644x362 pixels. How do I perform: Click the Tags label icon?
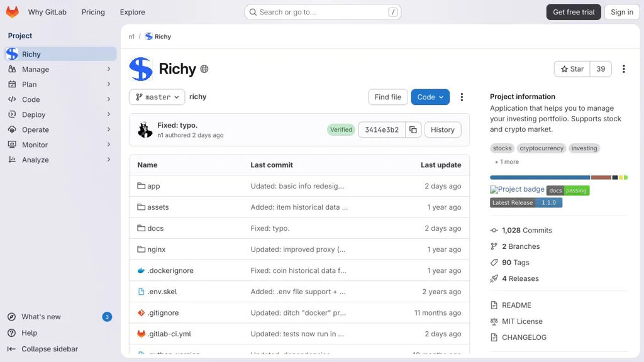click(494, 262)
